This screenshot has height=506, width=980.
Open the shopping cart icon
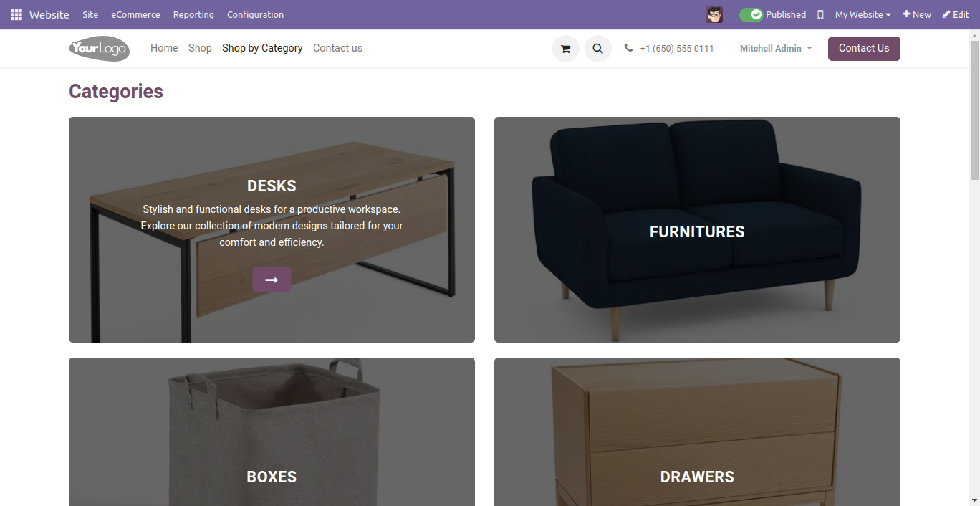(566, 49)
